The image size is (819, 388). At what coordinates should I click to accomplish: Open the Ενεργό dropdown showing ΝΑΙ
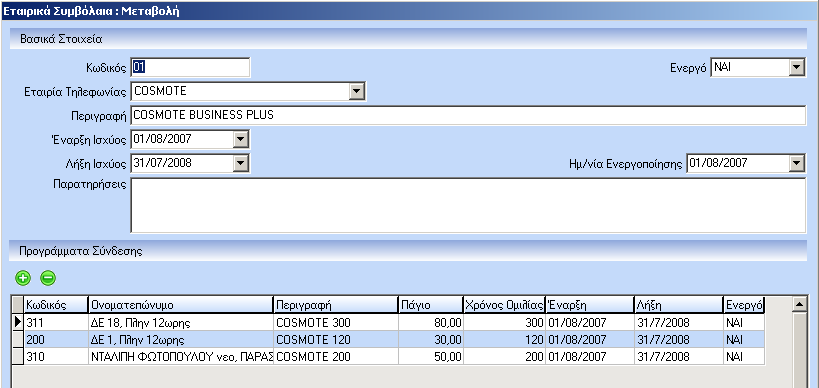point(796,67)
